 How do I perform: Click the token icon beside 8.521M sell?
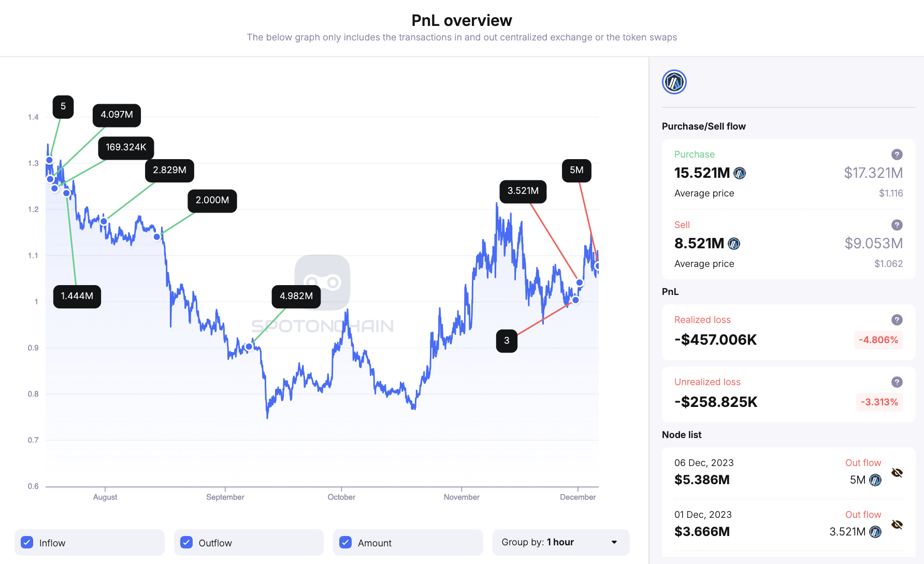(x=734, y=244)
